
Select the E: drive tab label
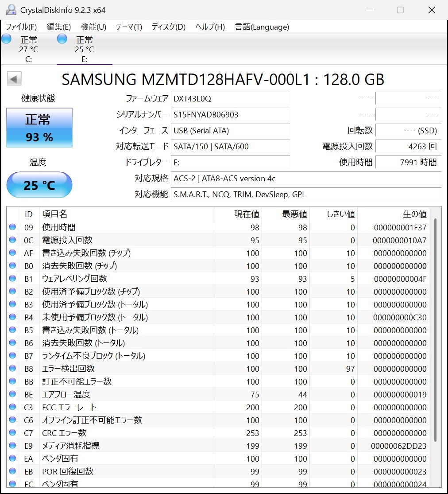pyautogui.click(x=85, y=59)
